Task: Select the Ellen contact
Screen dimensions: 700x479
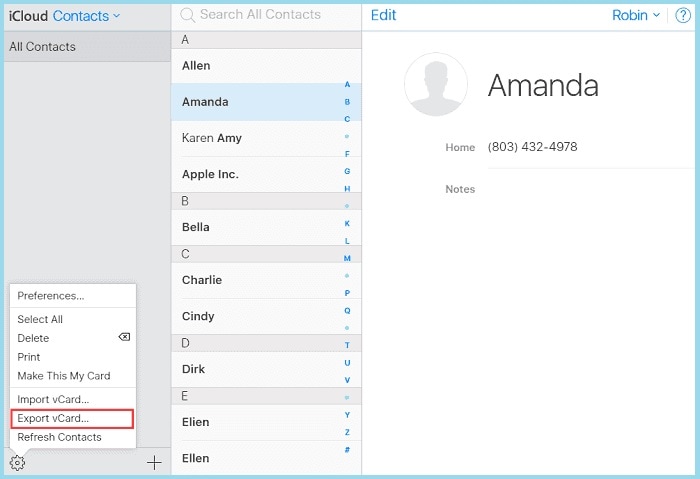Action: coord(266,458)
